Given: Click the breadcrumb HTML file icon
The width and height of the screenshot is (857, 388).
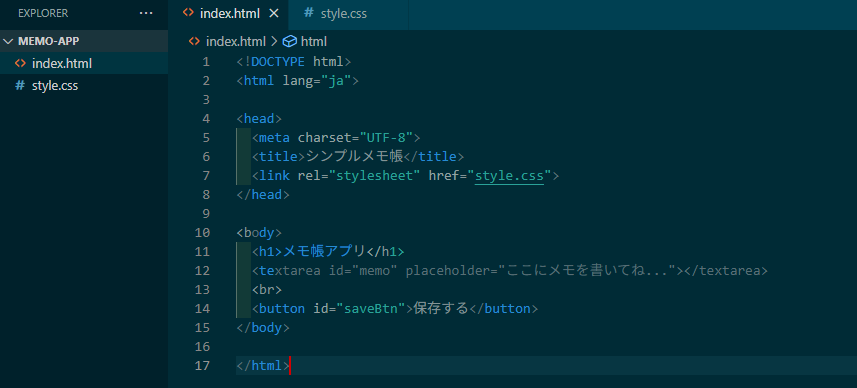Looking at the screenshot, I should pos(194,42).
